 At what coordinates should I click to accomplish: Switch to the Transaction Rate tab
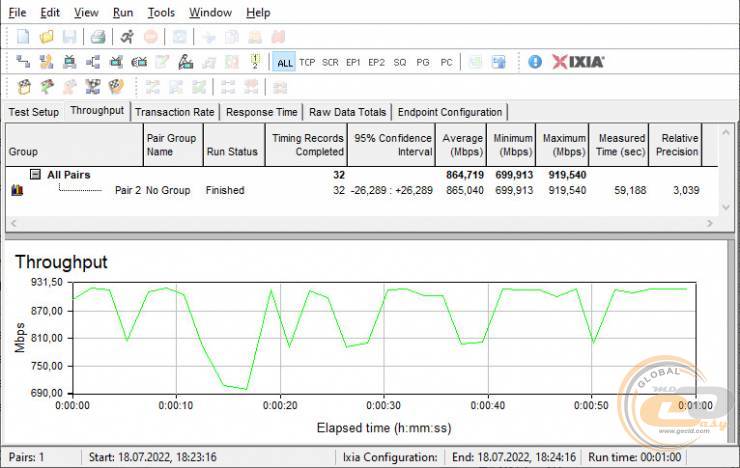pos(175,112)
